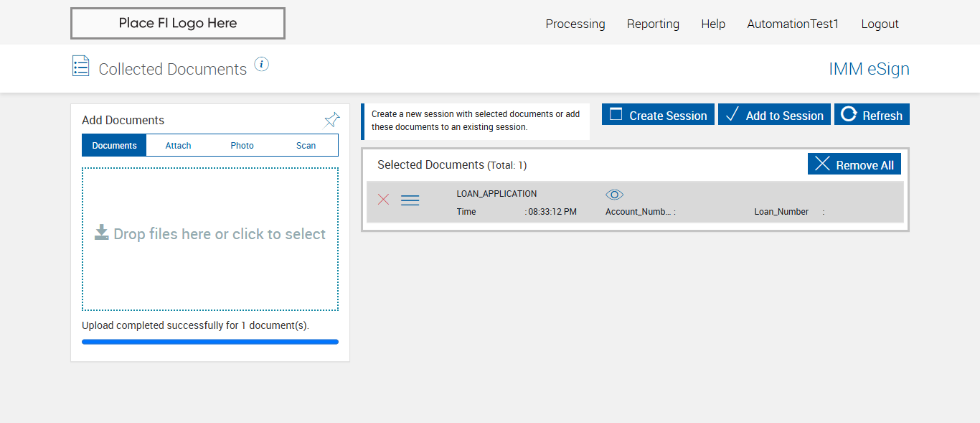This screenshot has height=423, width=980.
Task: Open the Photo tab
Action: pos(242,146)
